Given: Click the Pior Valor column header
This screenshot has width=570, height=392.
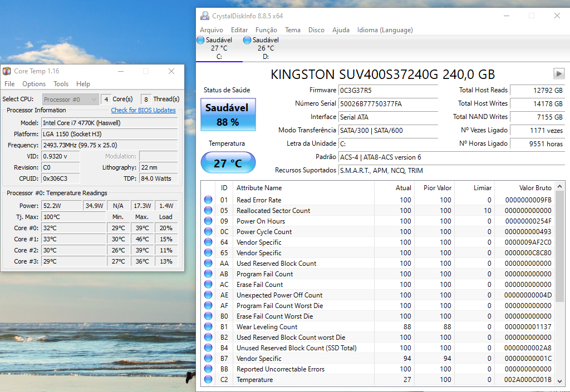Looking at the screenshot, I should (434, 187).
